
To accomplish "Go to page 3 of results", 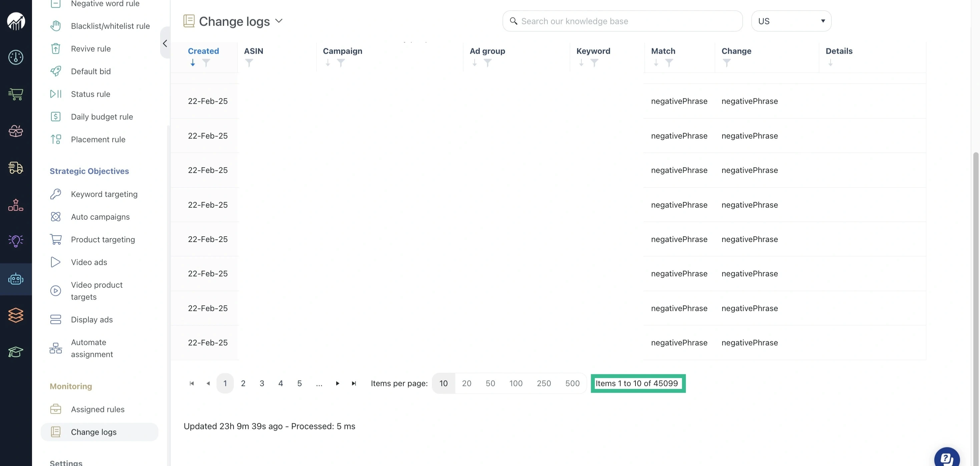I will [x=262, y=383].
